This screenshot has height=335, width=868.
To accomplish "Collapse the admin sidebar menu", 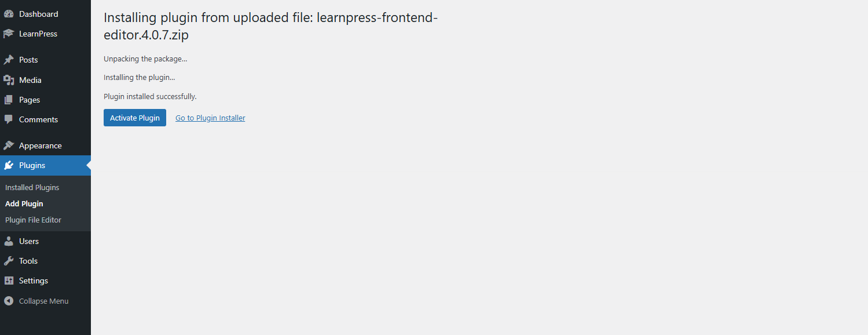I will [x=36, y=301].
